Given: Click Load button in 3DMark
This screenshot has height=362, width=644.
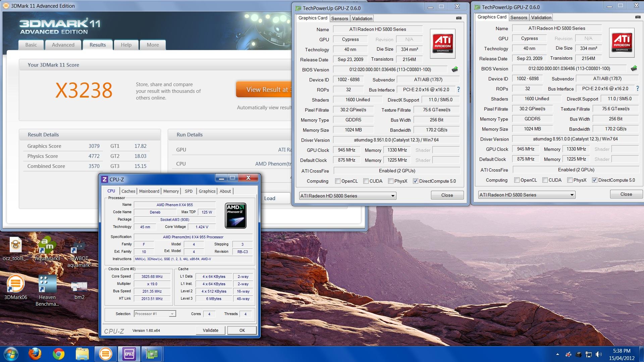Looking at the screenshot, I should pos(276,198).
